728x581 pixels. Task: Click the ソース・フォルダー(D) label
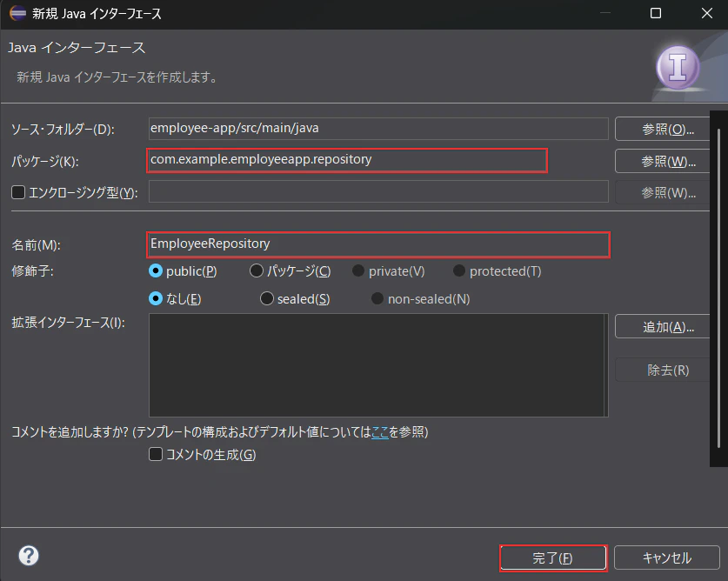coord(63,129)
